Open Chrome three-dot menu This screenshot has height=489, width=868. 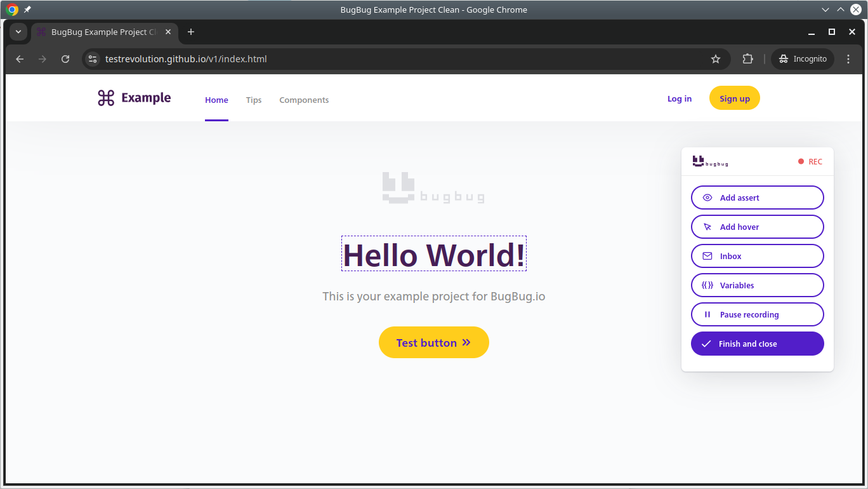click(x=848, y=59)
